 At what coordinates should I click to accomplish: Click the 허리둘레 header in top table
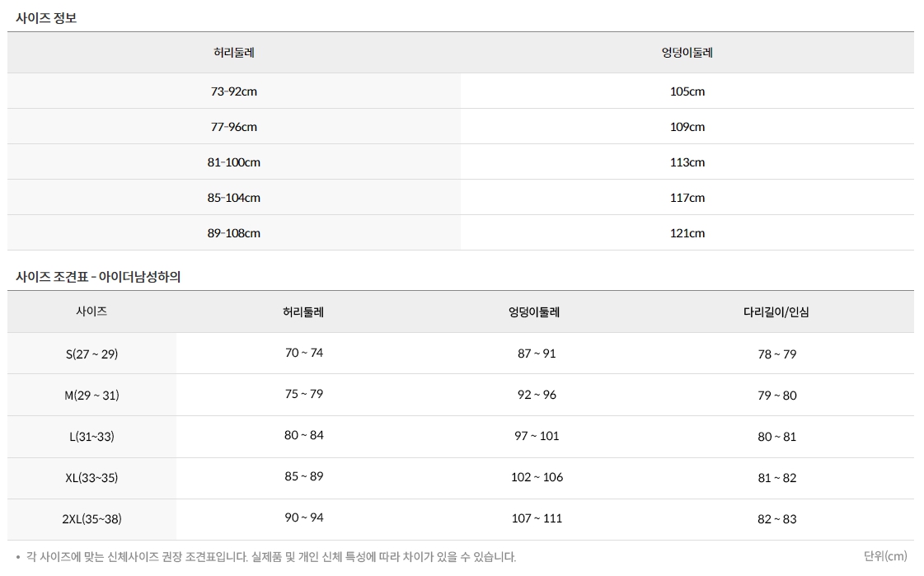[x=234, y=53]
